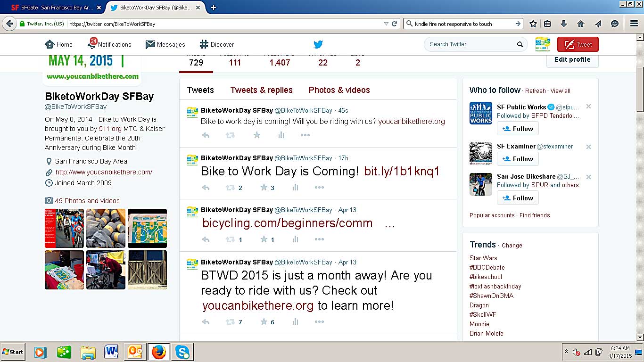Open the #bikeschool trend
Screen dimensions: 644x362
pos(486,277)
